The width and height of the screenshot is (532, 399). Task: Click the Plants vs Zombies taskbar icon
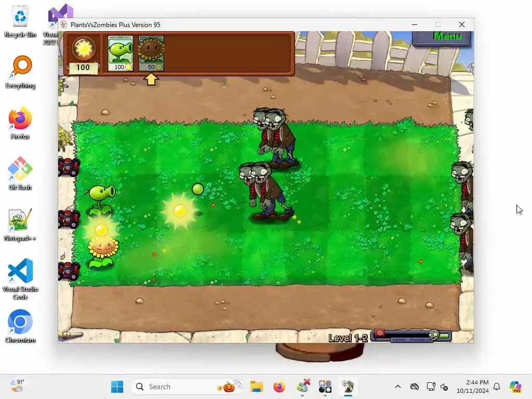point(348,387)
